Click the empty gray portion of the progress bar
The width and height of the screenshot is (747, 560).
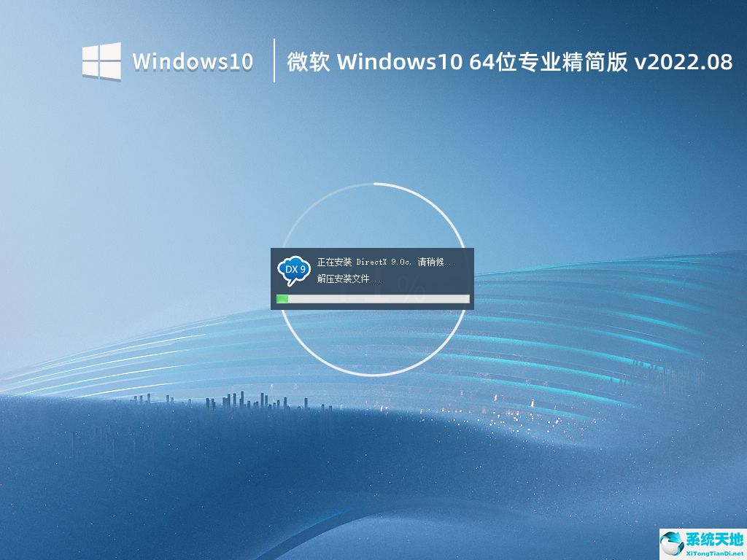click(x=378, y=299)
